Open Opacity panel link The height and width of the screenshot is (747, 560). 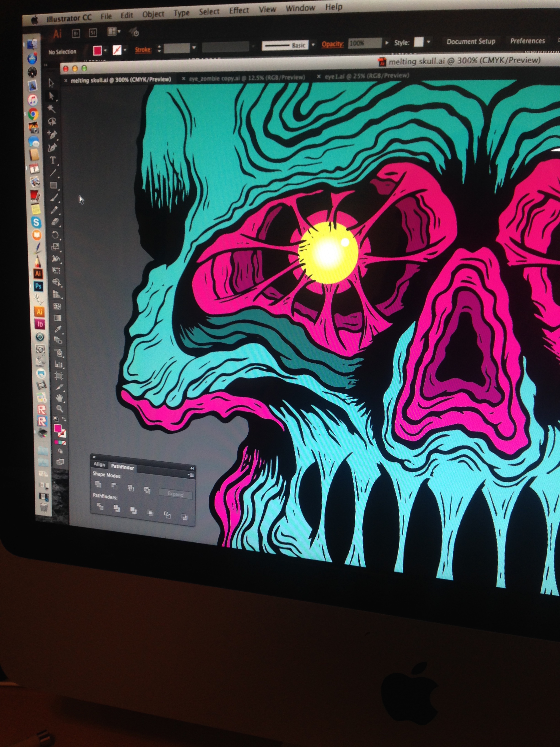click(x=332, y=44)
